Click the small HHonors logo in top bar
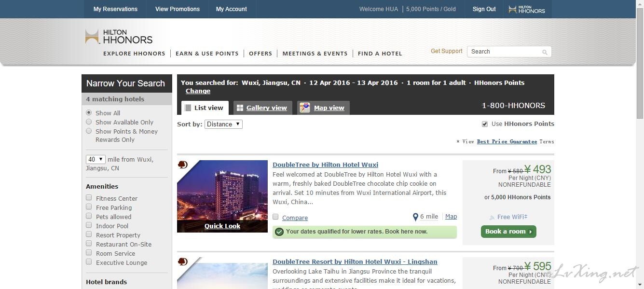 pyautogui.click(x=527, y=9)
